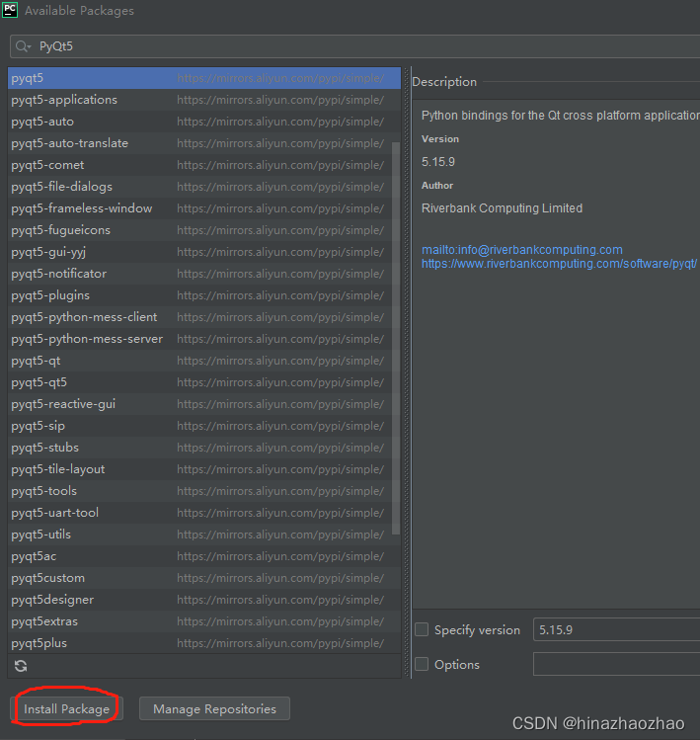Viewport: 700px width, 740px height.
Task: Open the search history magnifier icon
Action: coord(23,46)
